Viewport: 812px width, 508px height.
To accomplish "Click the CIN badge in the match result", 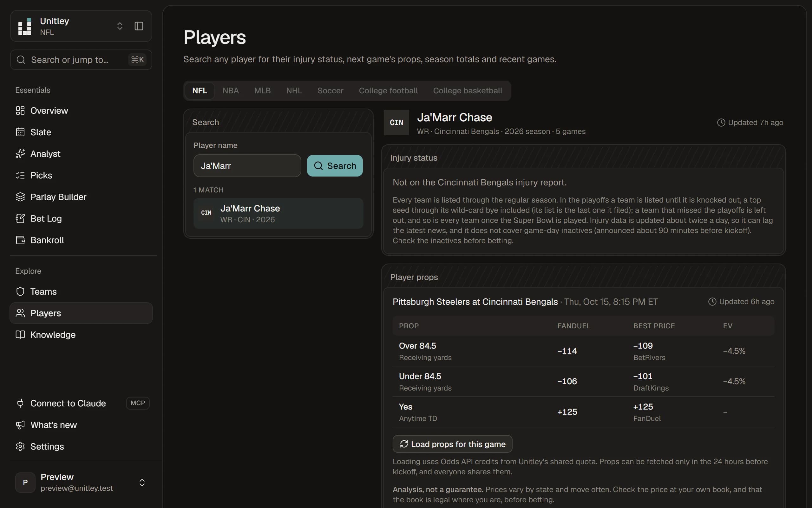I will pos(206,213).
